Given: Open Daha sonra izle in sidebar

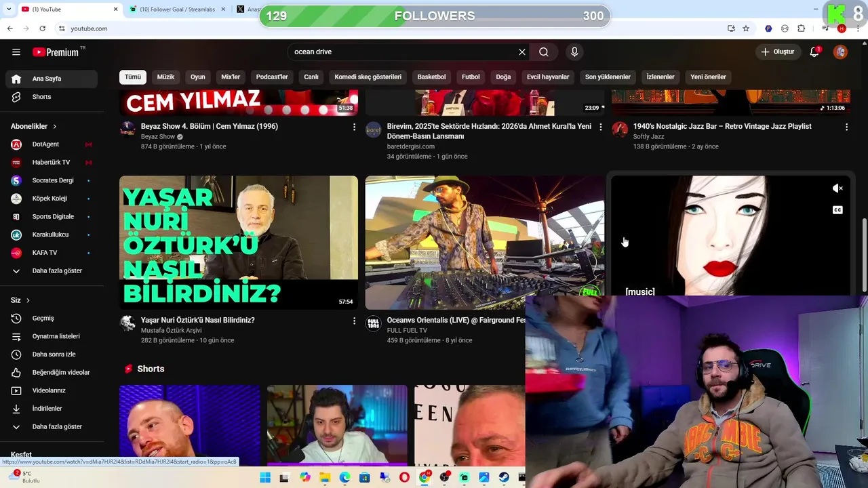Looking at the screenshot, I should coord(52,354).
